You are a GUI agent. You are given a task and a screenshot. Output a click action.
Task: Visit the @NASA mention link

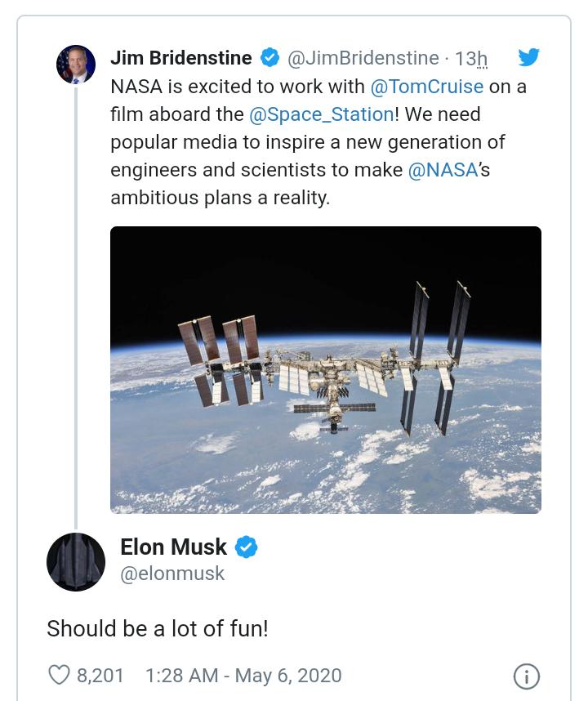[442, 170]
